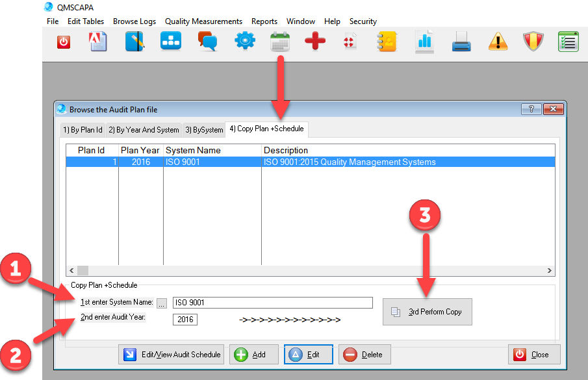Image resolution: width=588 pixels, height=380 pixels.
Task: Open the bar chart reports icon
Action: (424, 42)
